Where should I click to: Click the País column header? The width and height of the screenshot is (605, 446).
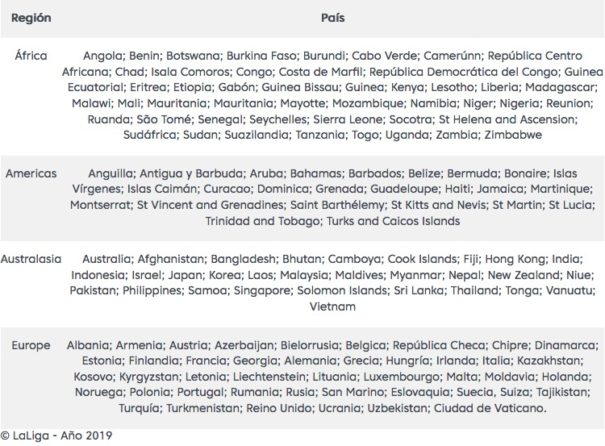click(333, 18)
